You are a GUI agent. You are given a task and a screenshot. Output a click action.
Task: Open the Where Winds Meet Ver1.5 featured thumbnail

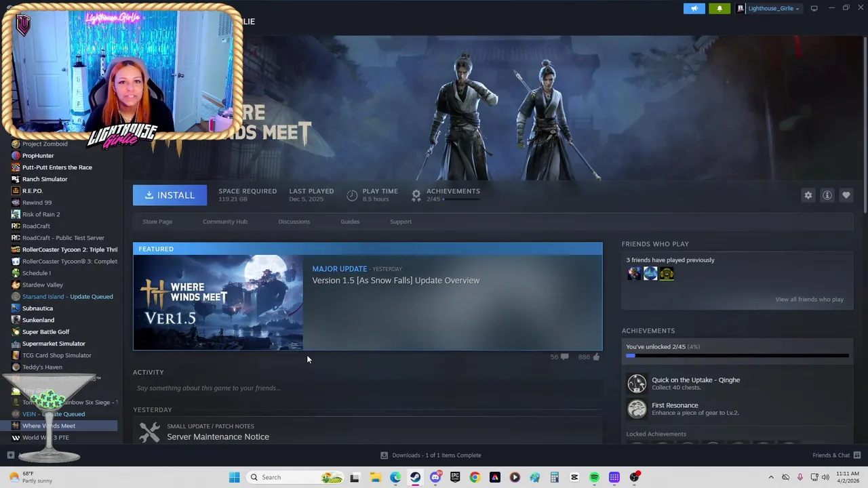click(218, 302)
